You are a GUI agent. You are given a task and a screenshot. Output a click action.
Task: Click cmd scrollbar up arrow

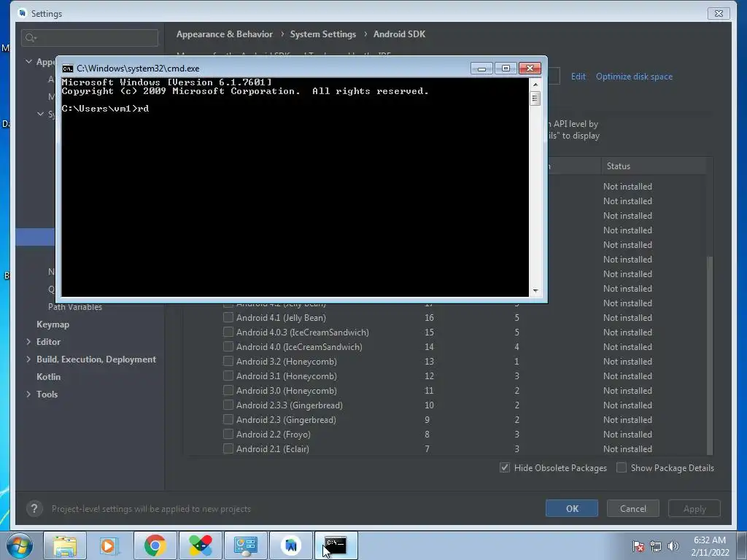[535, 85]
